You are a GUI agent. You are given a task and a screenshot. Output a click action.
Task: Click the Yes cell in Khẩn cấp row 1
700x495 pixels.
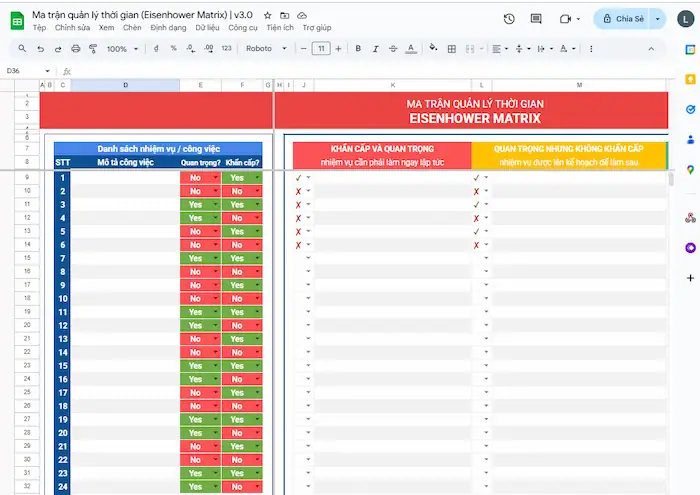[x=238, y=178]
